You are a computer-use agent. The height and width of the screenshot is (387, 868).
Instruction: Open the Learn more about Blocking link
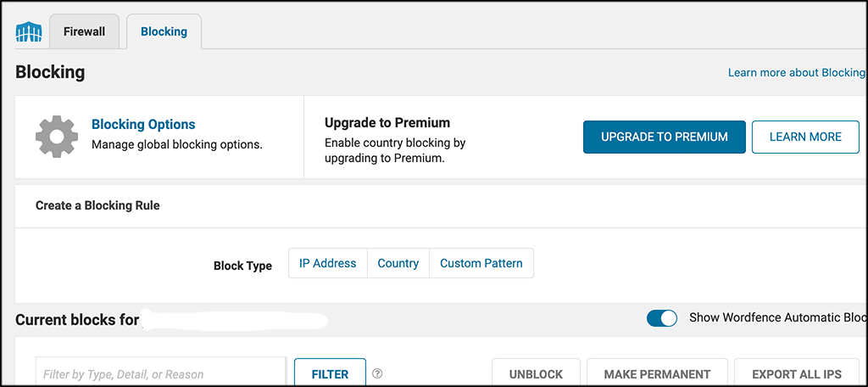pos(796,73)
